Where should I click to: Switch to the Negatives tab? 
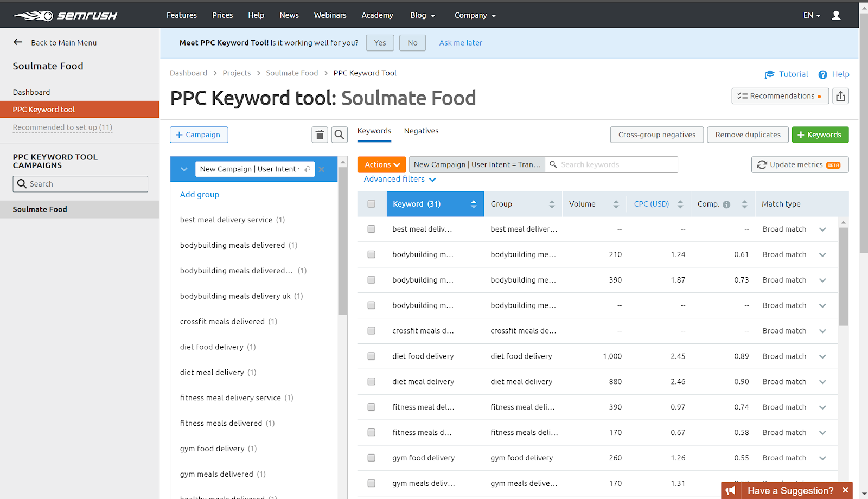[x=421, y=131]
